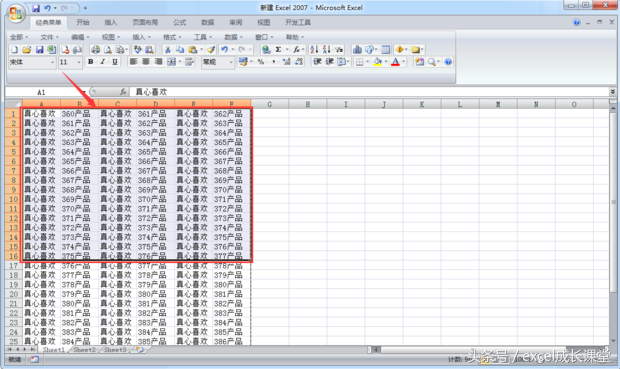Open the fill color yellow bucket
Image resolution: width=620 pixels, height=369 pixels.
377,62
